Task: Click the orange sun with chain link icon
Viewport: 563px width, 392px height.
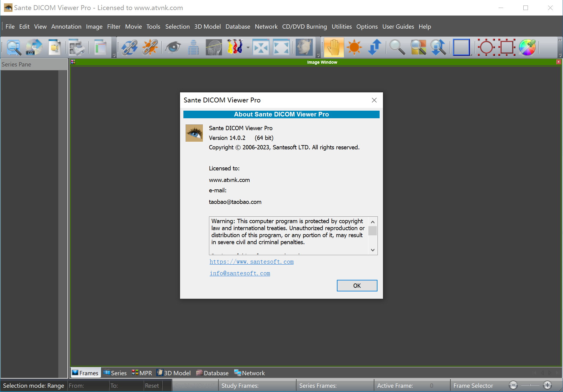Action: point(150,47)
